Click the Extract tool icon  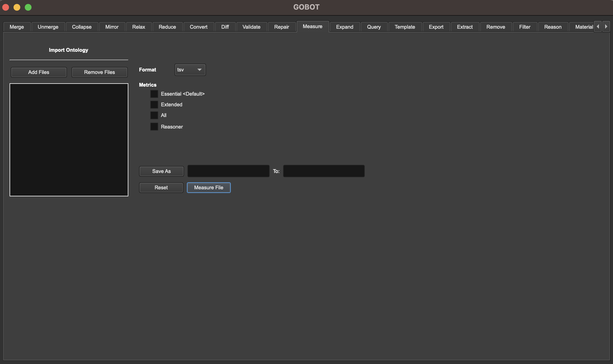pyautogui.click(x=465, y=26)
